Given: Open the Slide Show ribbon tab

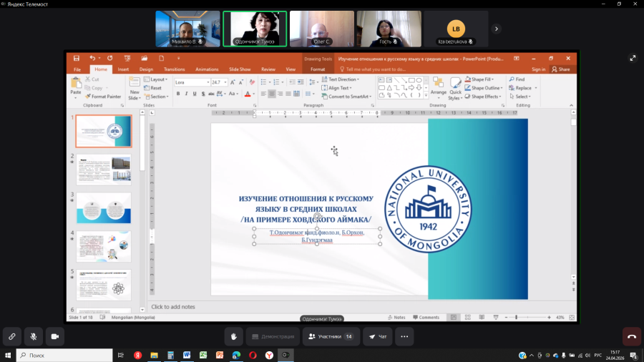Looking at the screenshot, I should pos(240,69).
